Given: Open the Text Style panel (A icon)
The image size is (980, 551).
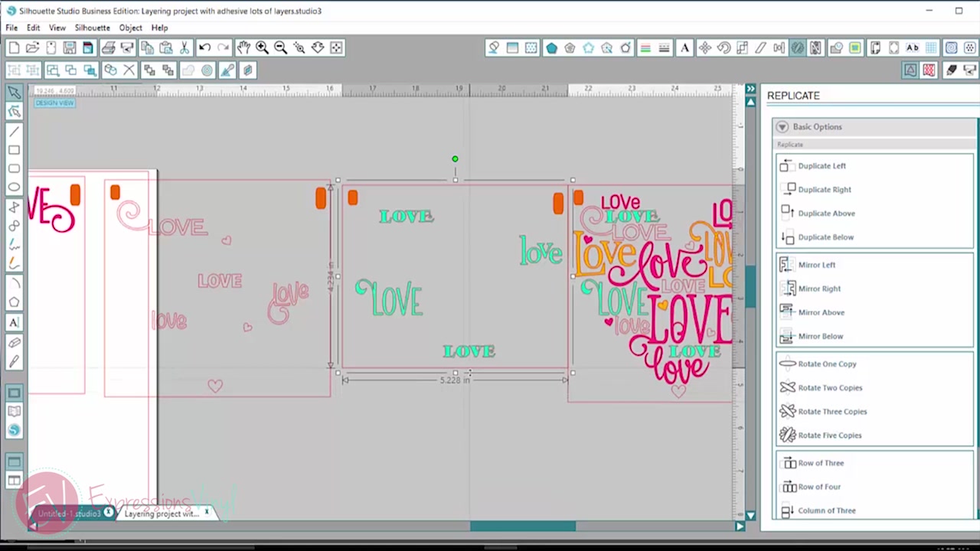Looking at the screenshot, I should [x=684, y=47].
